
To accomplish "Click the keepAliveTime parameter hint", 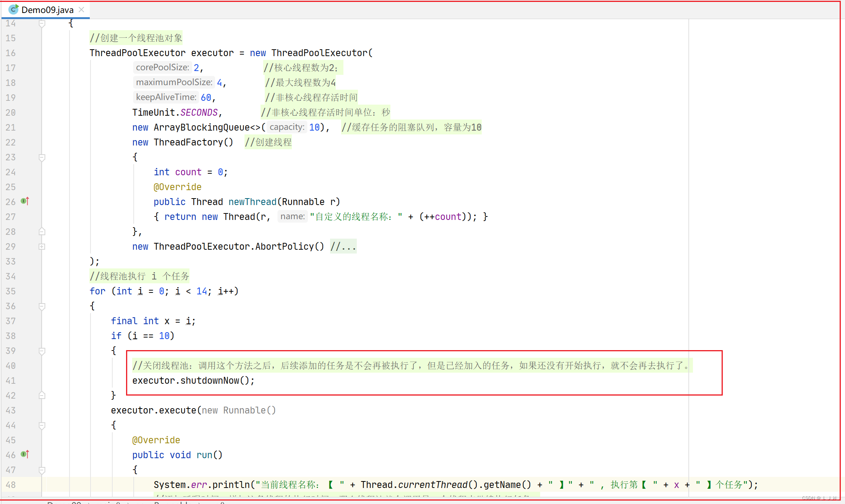I will [x=166, y=97].
